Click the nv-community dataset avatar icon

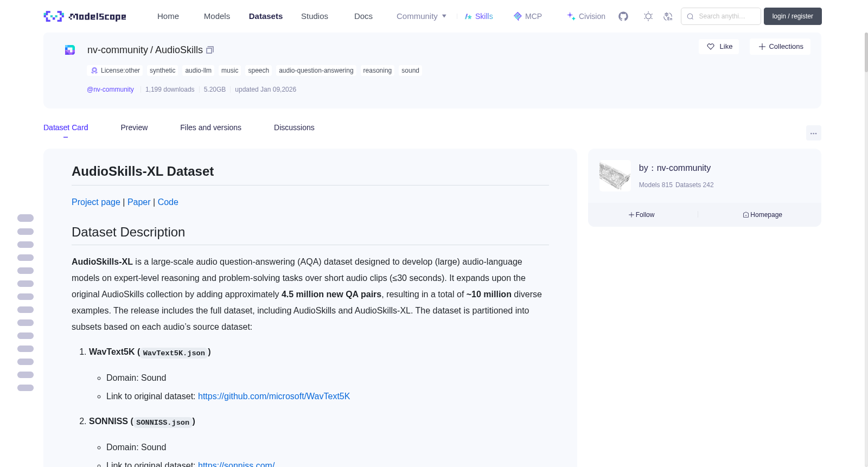(70, 50)
